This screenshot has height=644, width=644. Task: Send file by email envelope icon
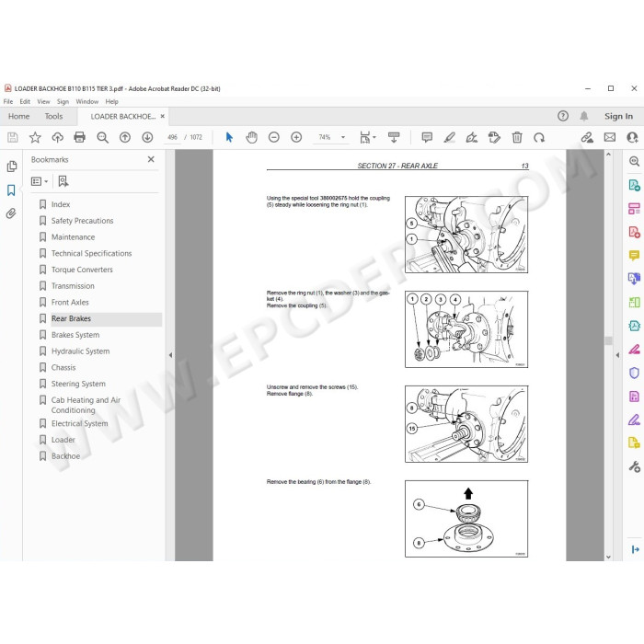[609, 137]
